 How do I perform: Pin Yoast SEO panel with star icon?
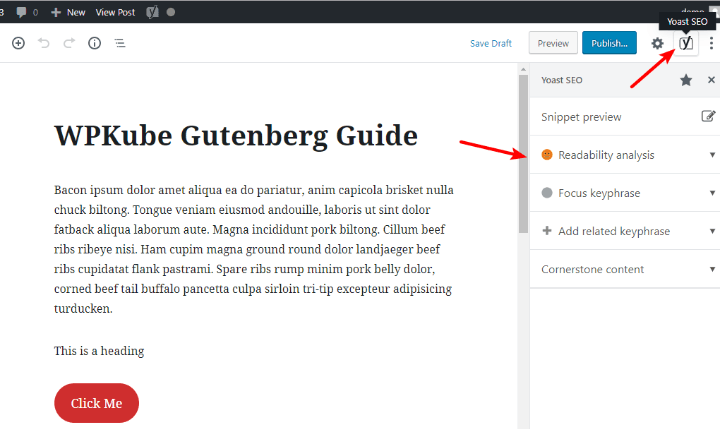coord(686,80)
